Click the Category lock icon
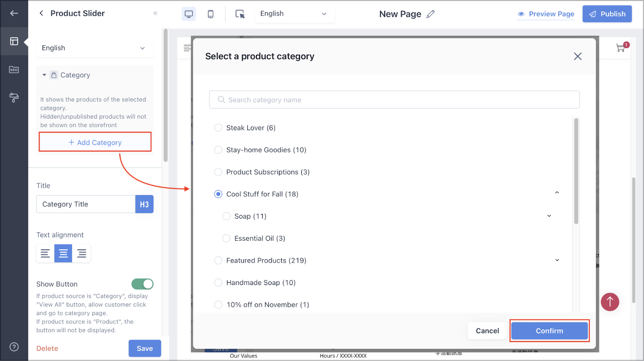The height and width of the screenshot is (361, 644). [x=54, y=75]
